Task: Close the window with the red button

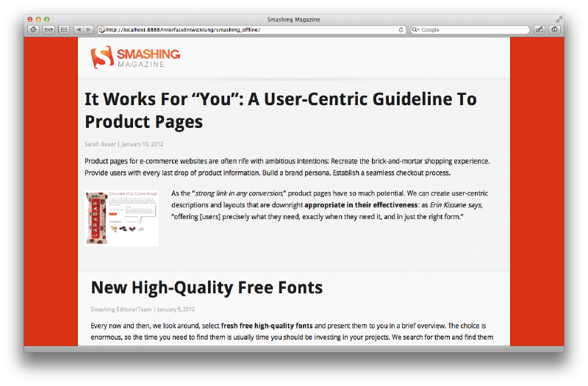Action: 30,19
